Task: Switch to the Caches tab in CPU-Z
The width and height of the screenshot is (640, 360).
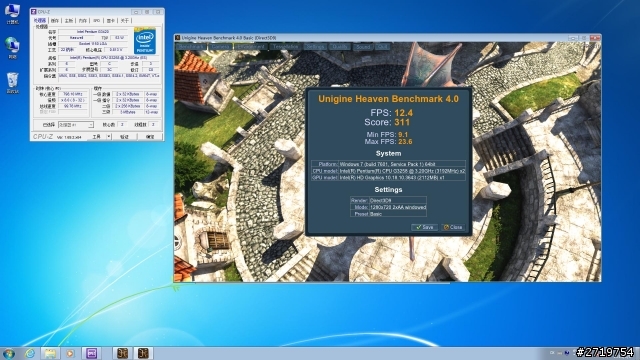Action: (x=55, y=20)
